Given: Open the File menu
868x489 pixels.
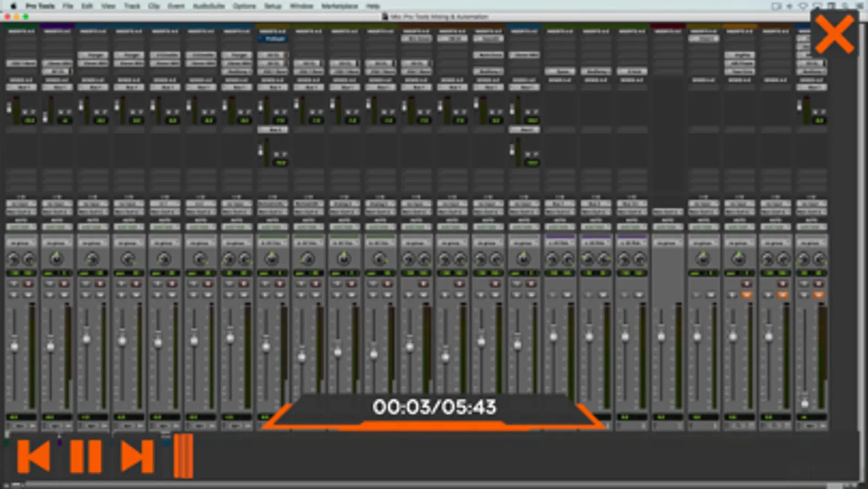Looking at the screenshot, I should coord(67,6).
